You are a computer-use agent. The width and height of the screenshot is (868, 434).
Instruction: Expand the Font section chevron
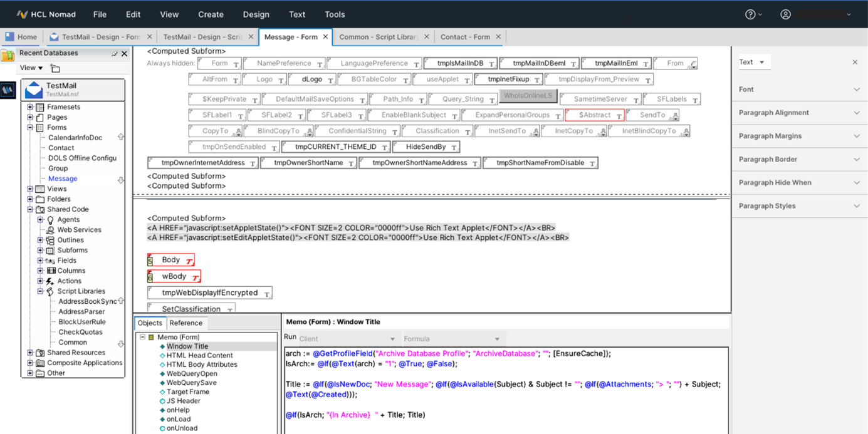(x=856, y=90)
